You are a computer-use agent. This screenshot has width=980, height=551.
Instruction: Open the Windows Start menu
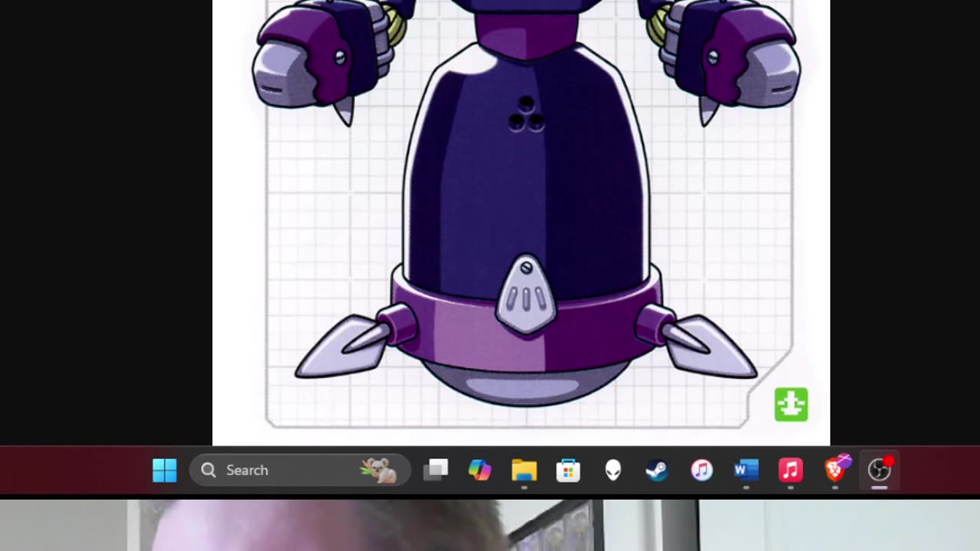click(165, 470)
